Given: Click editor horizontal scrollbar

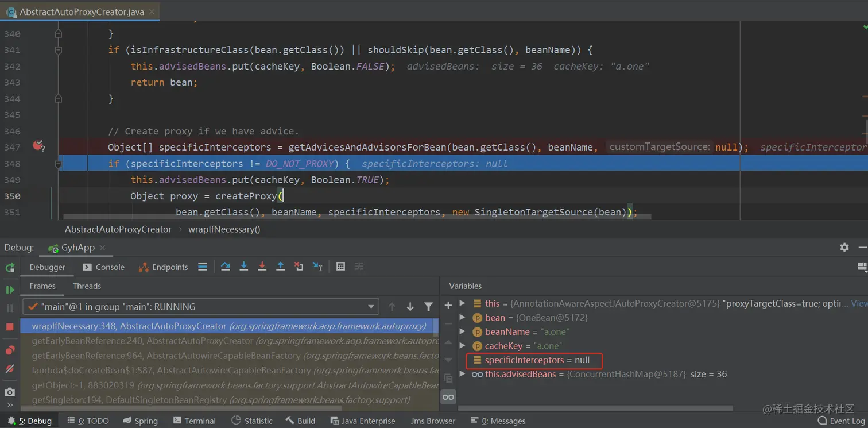Looking at the screenshot, I should point(357,217).
